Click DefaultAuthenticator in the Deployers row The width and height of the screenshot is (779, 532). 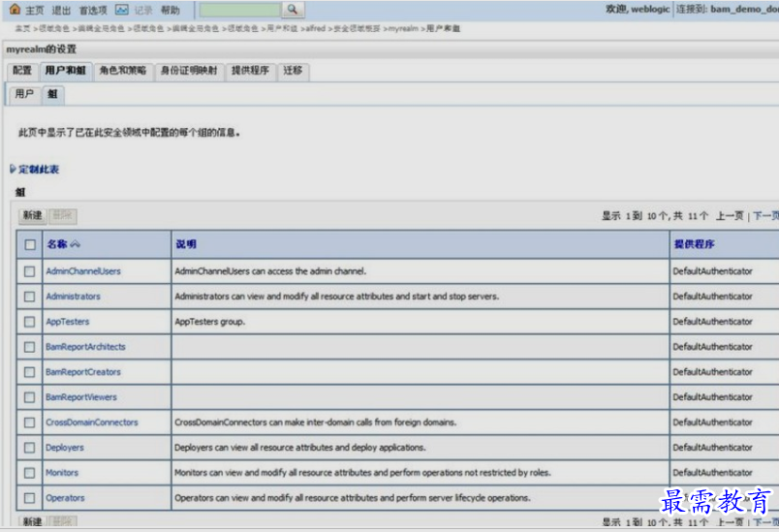coord(712,448)
